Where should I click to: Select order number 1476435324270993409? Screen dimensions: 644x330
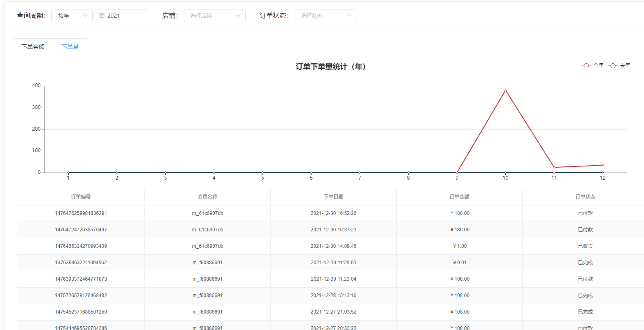click(81, 246)
